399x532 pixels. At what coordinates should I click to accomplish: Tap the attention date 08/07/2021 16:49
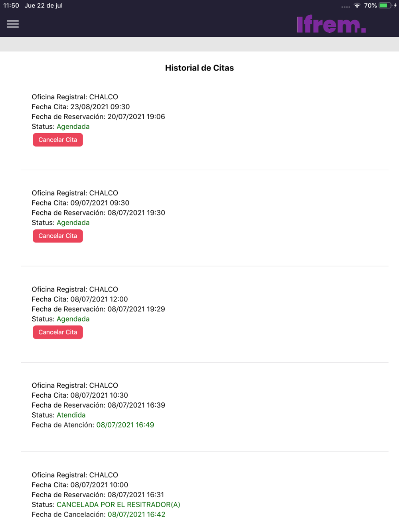coord(125,425)
